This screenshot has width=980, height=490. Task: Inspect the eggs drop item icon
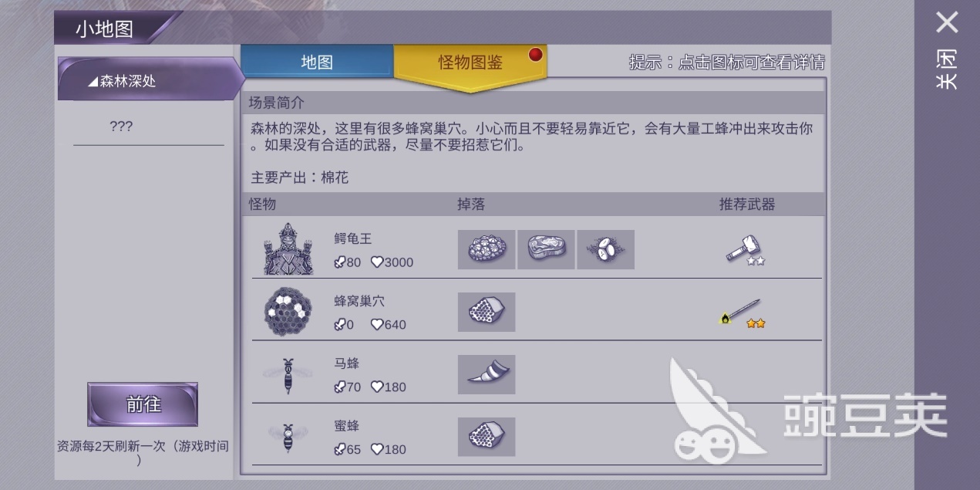point(606,249)
